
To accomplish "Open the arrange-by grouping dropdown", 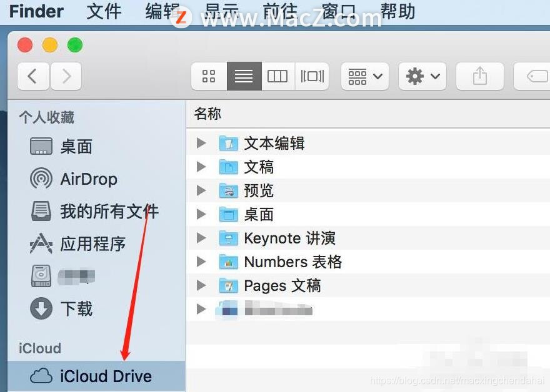I will 365,76.
